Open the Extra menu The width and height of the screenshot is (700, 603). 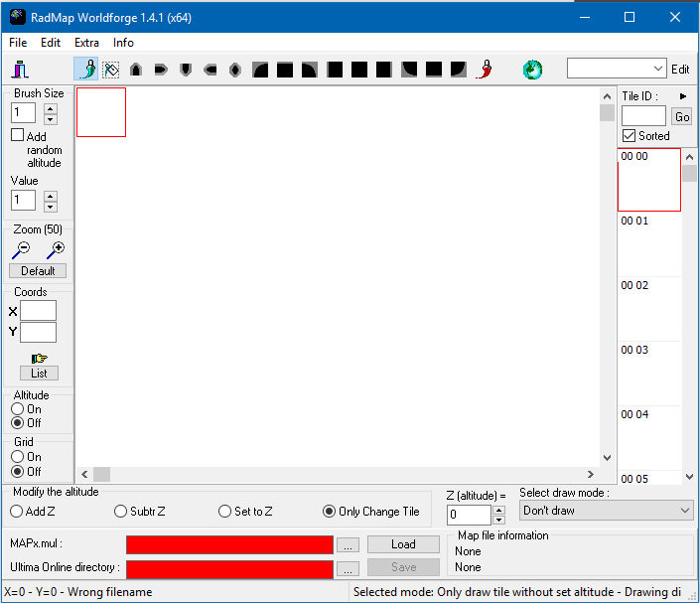click(x=86, y=43)
